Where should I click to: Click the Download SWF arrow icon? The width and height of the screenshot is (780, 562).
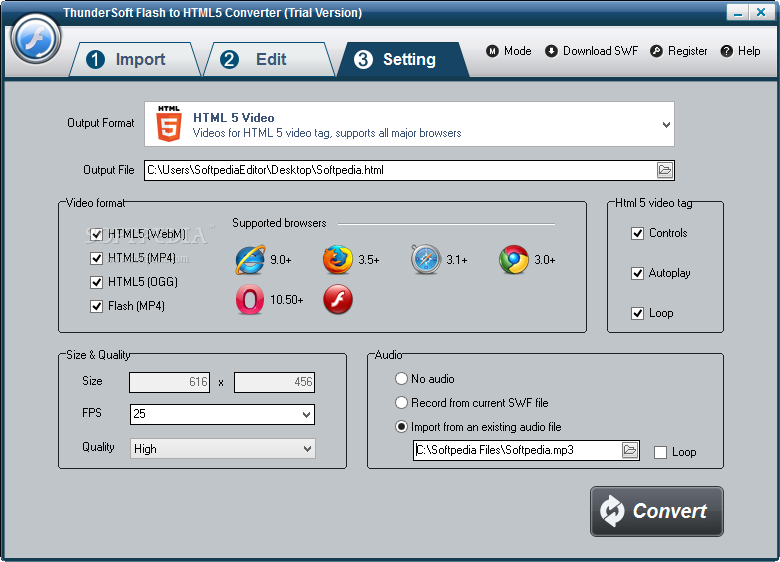pyautogui.click(x=551, y=51)
